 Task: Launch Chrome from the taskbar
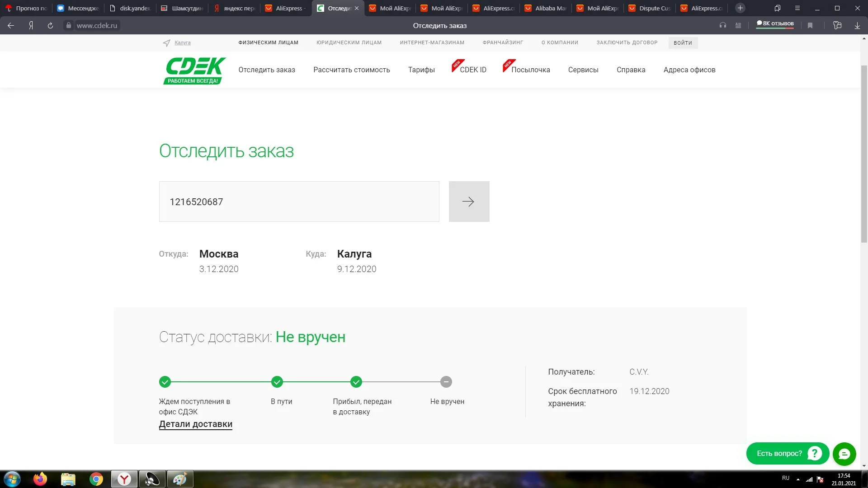(x=96, y=479)
